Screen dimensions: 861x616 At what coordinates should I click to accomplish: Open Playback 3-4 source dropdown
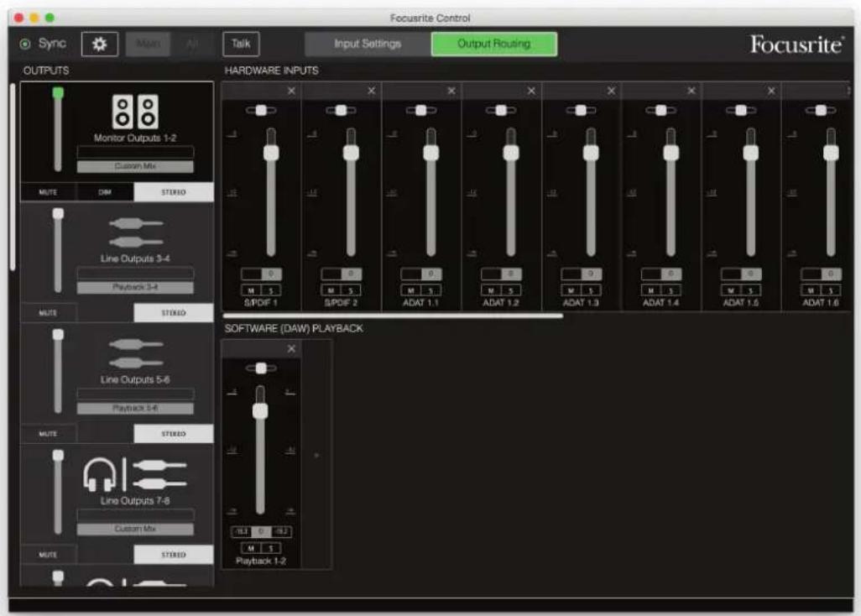[x=135, y=287]
